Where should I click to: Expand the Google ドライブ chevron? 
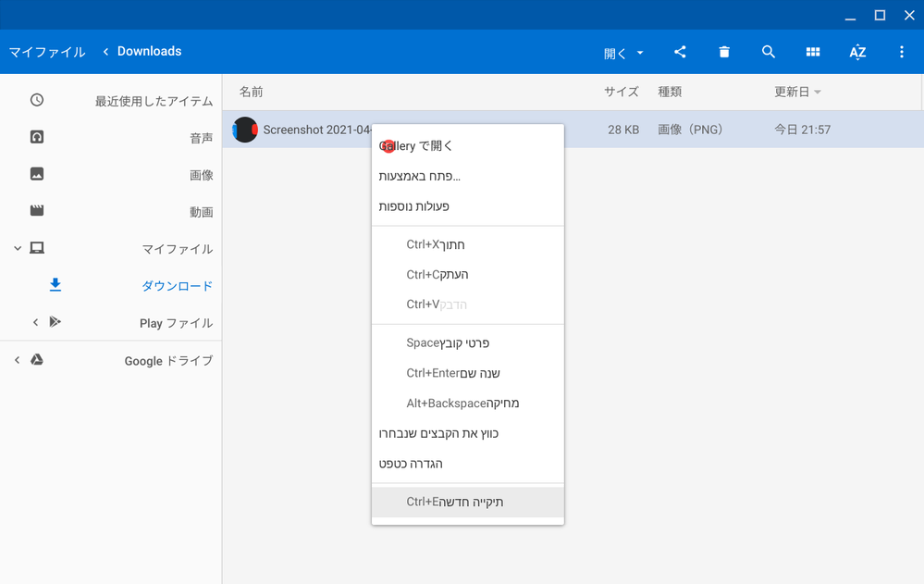(x=18, y=360)
